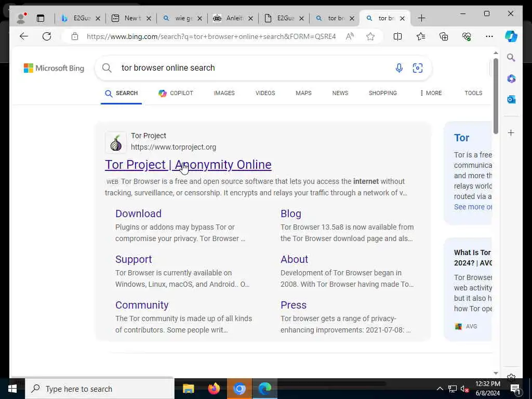Open Edge Settings and more menu
The image size is (532, 399).
pos(489,36)
